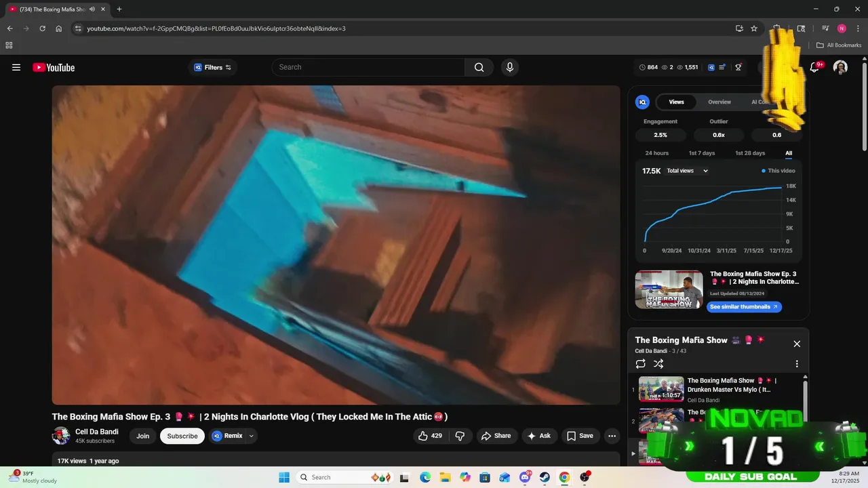Click the YouTube search input field
The height and width of the screenshot is (488, 868).
pos(370,67)
